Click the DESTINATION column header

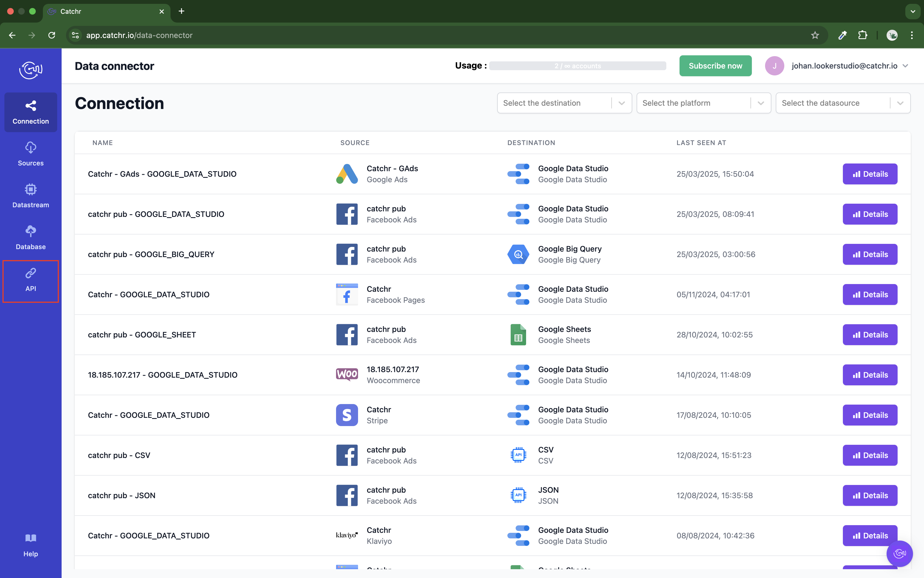[x=531, y=143]
